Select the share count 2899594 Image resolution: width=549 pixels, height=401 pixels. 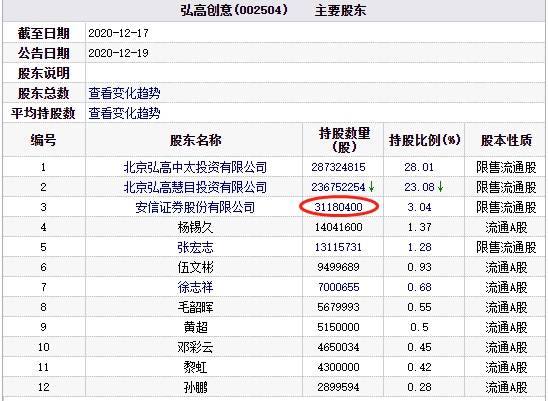(x=338, y=387)
